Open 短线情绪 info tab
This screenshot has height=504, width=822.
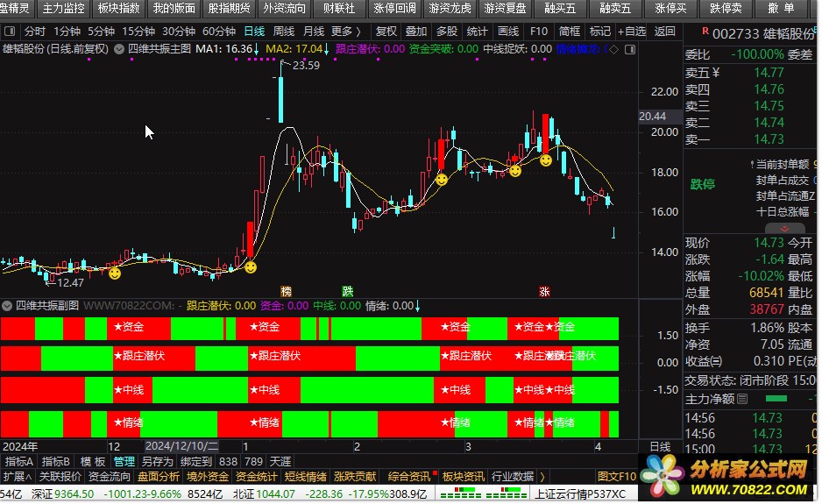(306, 477)
